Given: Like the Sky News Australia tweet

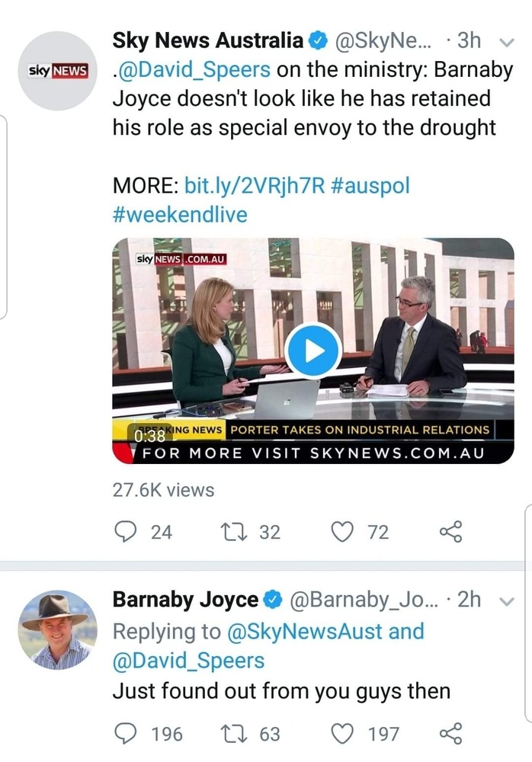Looking at the screenshot, I should [x=344, y=531].
